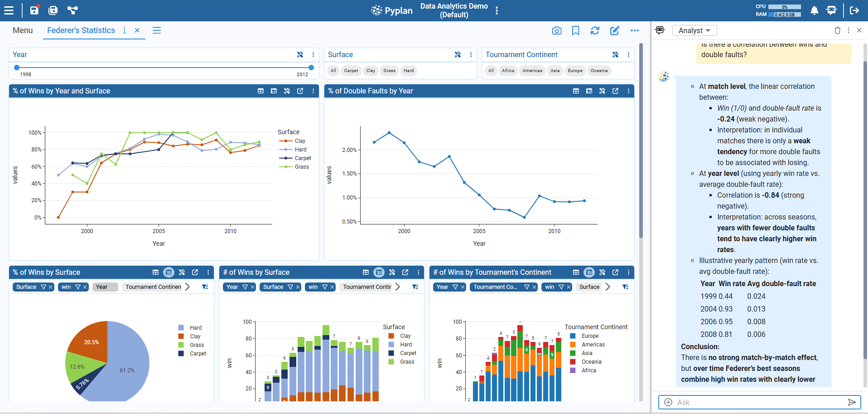
Task: Click the logout icon in top bar
Action: click(x=854, y=10)
